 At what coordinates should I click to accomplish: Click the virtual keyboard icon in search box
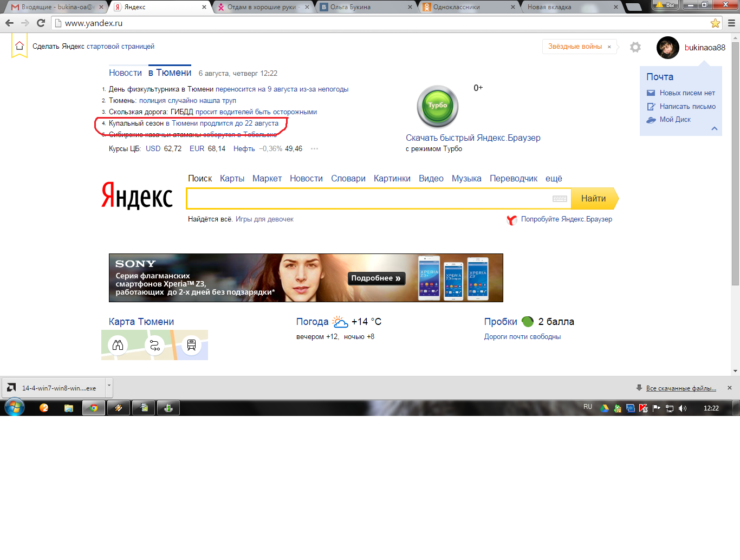[x=560, y=199]
